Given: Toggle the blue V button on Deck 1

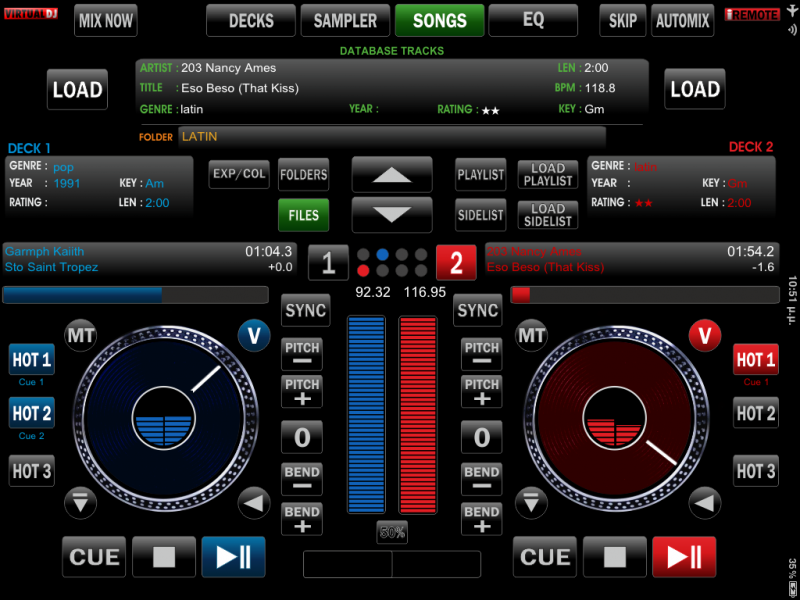Looking at the screenshot, I should 254,335.
